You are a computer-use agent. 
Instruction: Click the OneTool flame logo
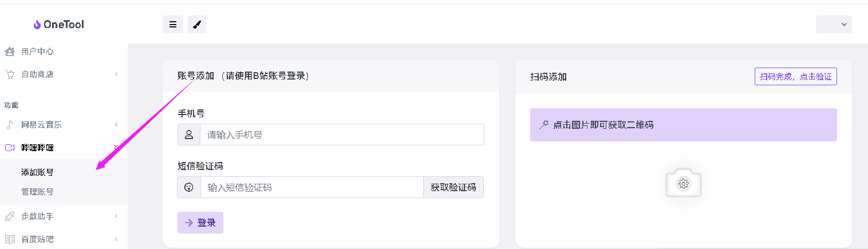[37, 25]
